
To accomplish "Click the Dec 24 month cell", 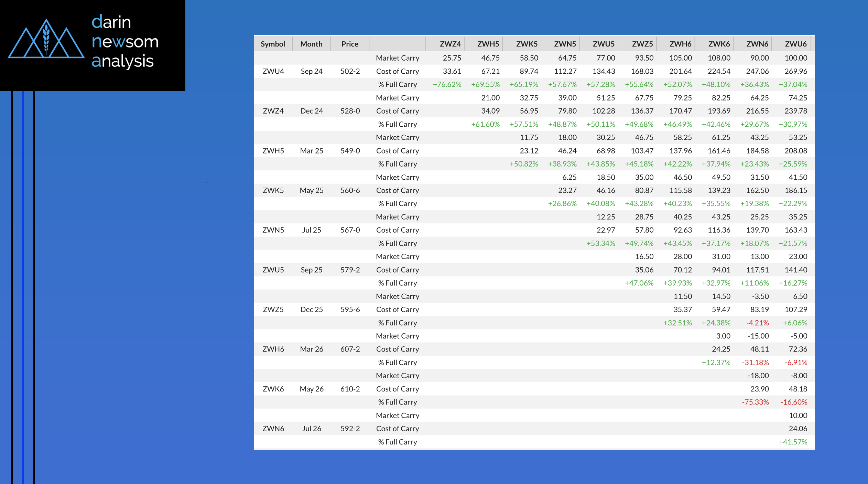I will (312, 111).
